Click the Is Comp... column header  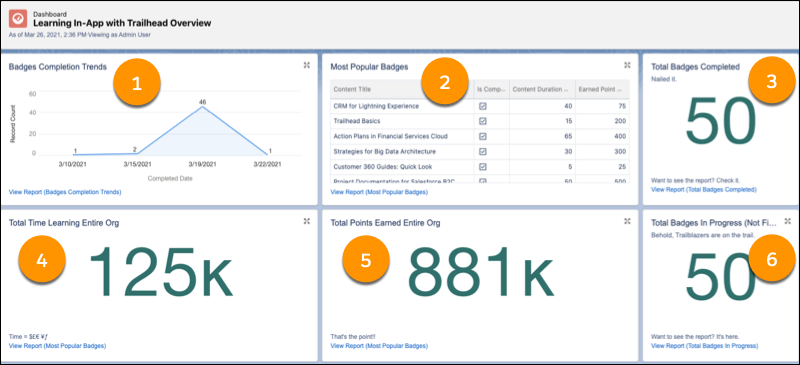[491, 89]
